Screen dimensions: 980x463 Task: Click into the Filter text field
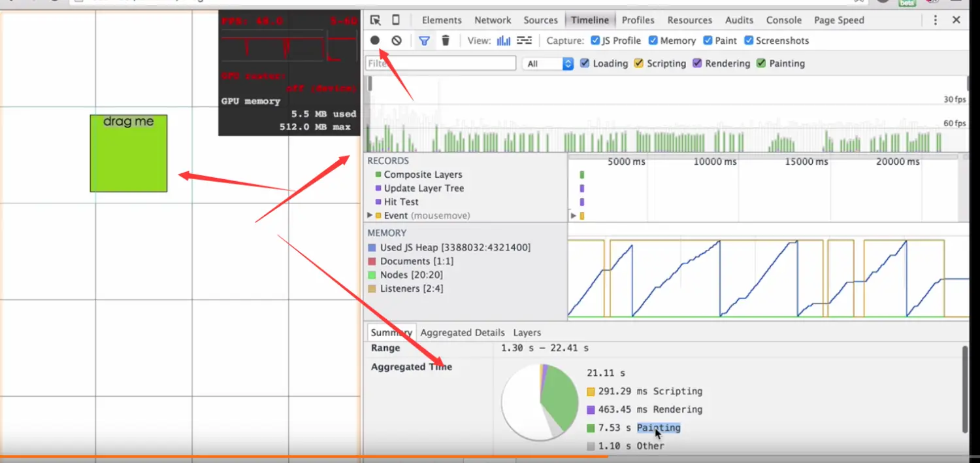coord(441,63)
